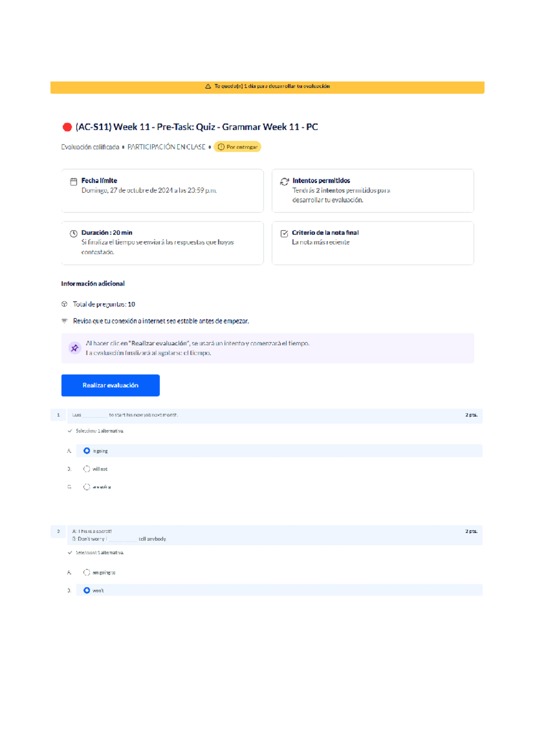Select the 'is going' option in question 1
535x756 pixels.
(x=87, y=451)
